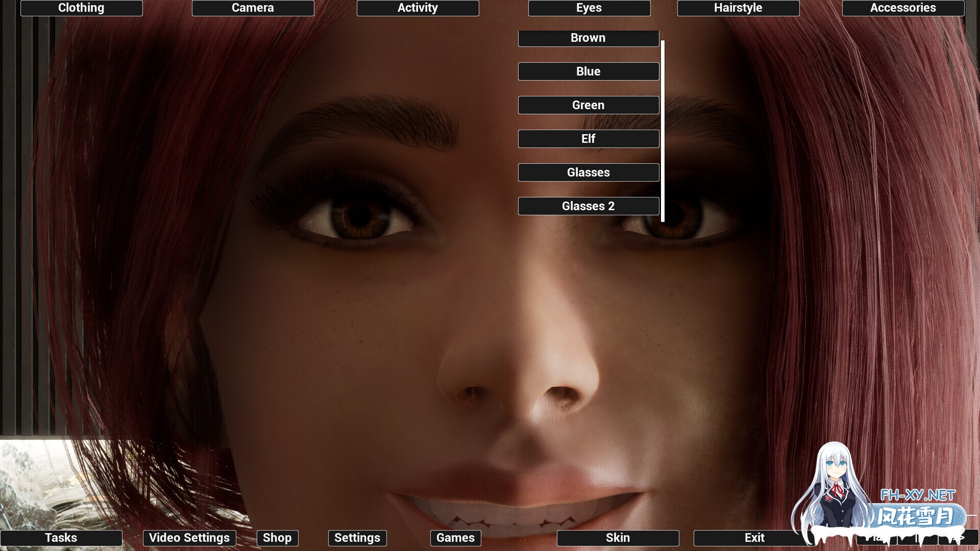Select Blue eye color option
The height and width of the screenshot is (551, 980).
pos(587,70)
